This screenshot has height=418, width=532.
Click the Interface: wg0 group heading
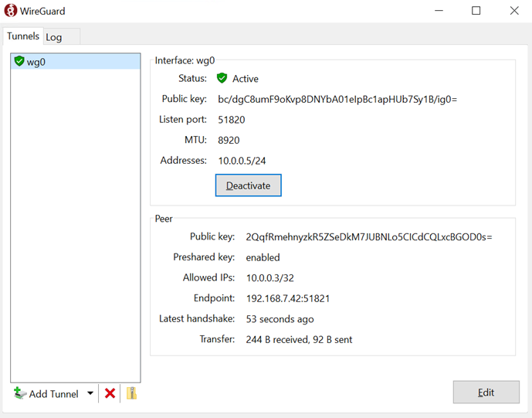pos(185,60)
